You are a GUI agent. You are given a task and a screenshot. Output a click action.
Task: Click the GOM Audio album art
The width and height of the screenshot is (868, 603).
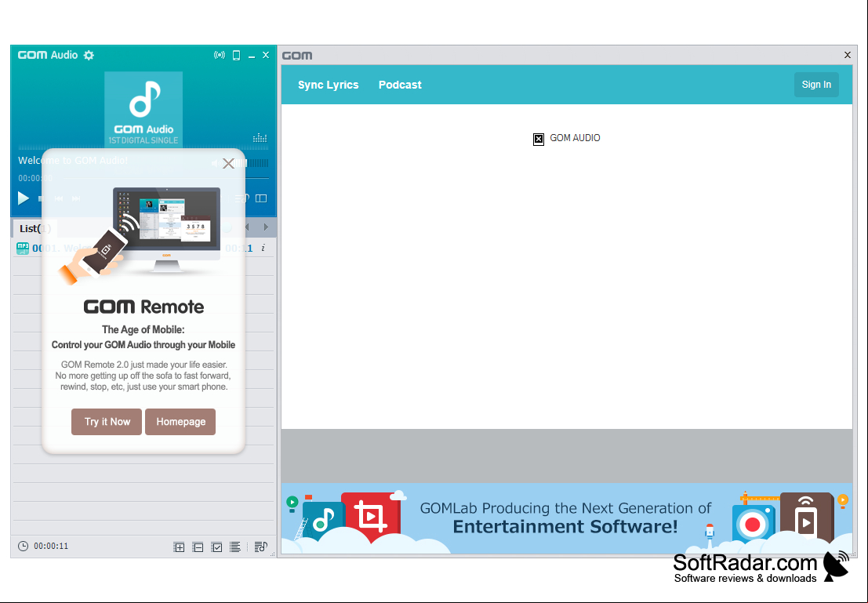tap(143, 108)
